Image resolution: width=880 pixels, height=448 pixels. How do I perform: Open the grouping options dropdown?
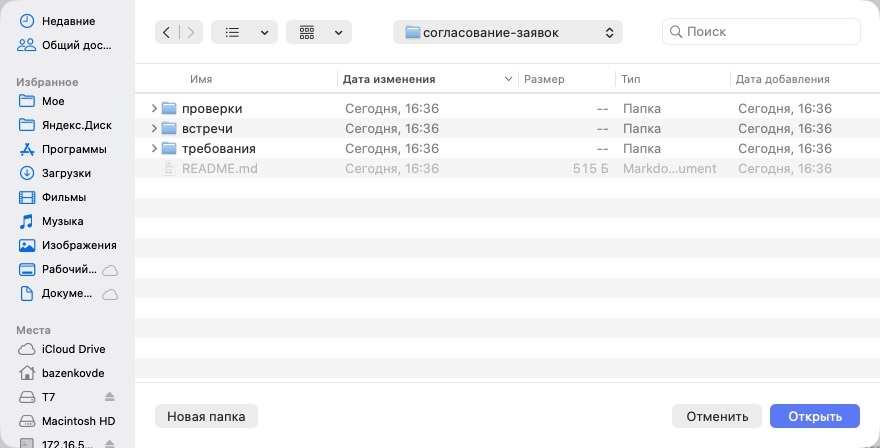point(319,33)
